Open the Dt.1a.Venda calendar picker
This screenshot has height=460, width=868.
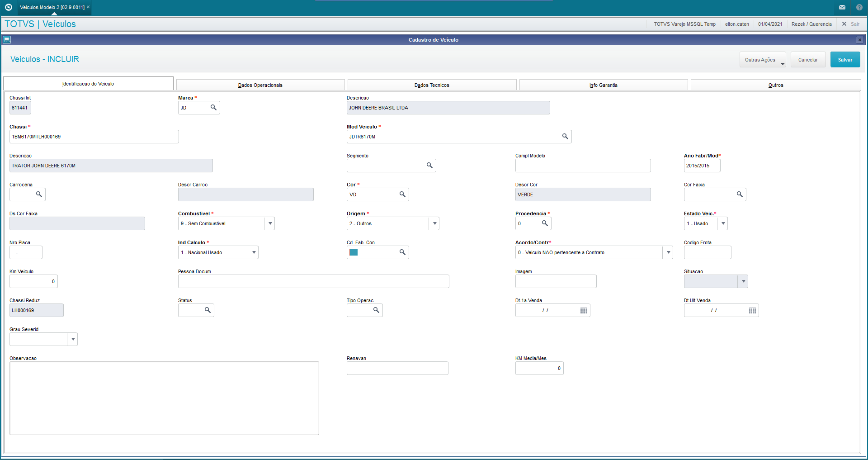click(584, 310)
